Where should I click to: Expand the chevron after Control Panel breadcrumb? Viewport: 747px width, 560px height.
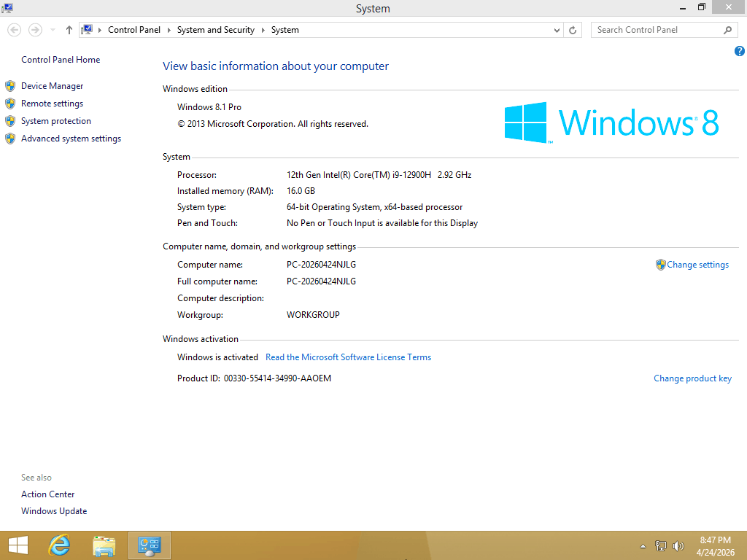pos(169,30)
